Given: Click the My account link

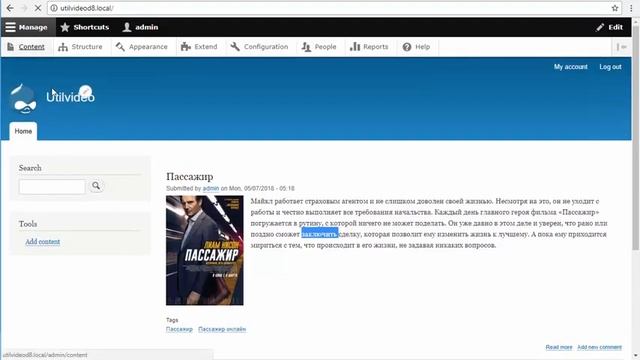Looking at the screenshot, I should [x=571, y=67].
